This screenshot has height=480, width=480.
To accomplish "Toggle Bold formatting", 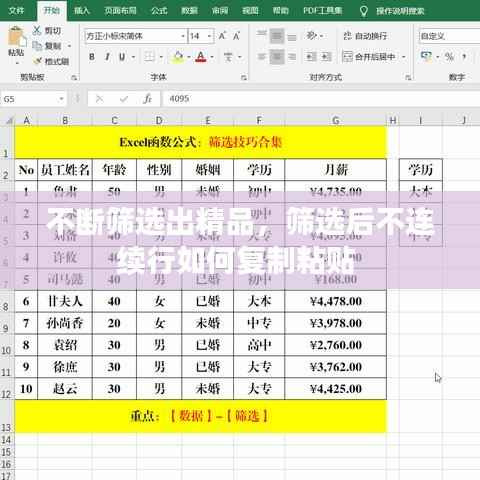I will [x=92, y=57].
